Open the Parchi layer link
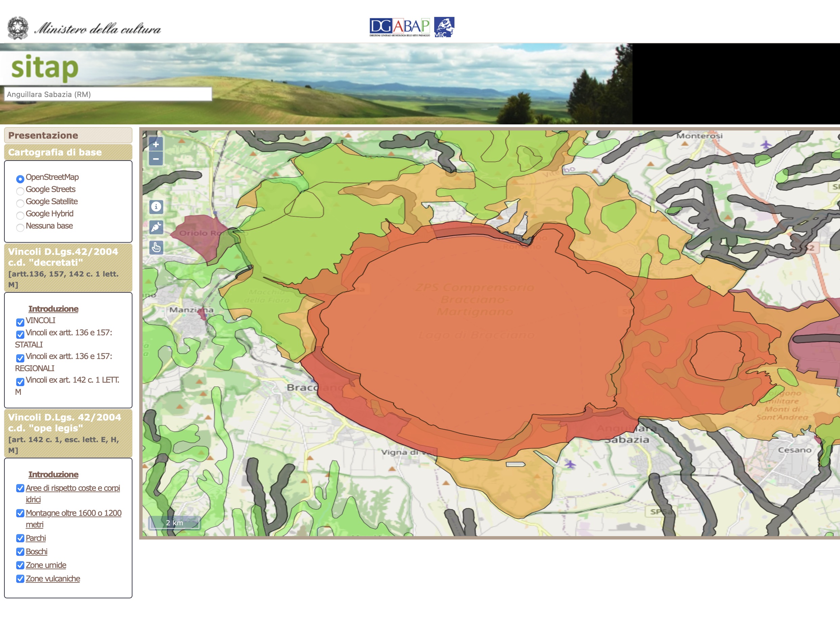840x622 pixels. (36, 538)
